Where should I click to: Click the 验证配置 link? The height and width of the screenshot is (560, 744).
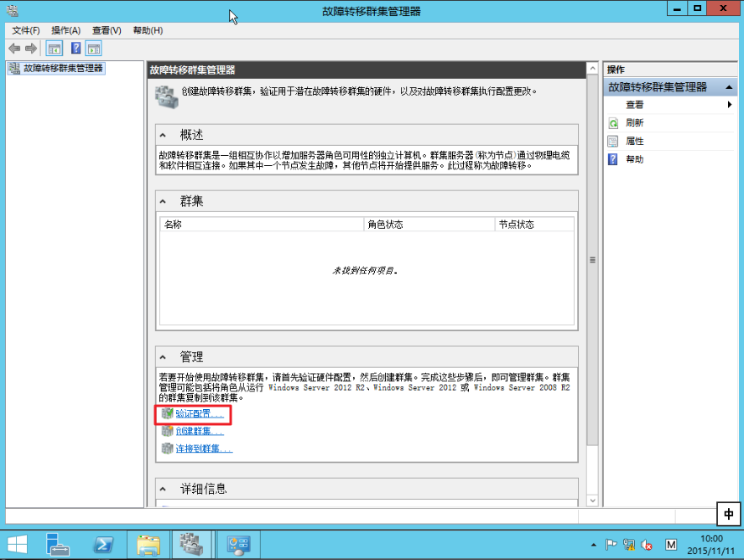point(200,414)
